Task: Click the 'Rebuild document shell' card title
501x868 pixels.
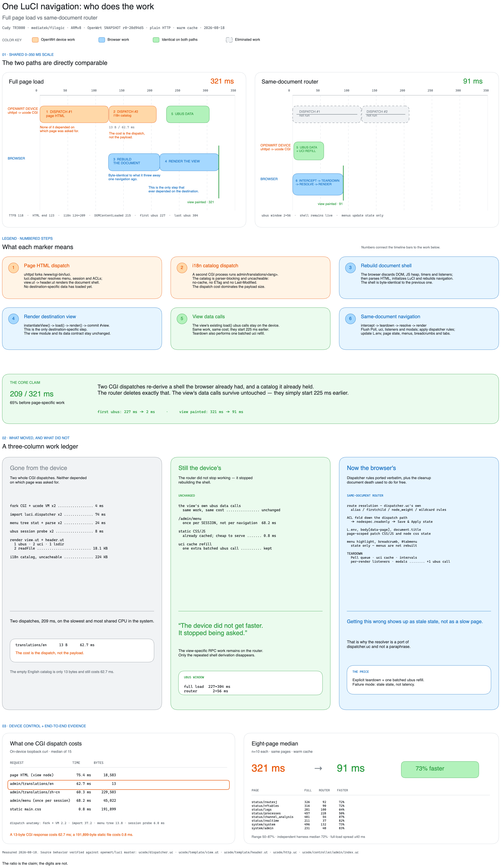Action: [x=386, y=265]
